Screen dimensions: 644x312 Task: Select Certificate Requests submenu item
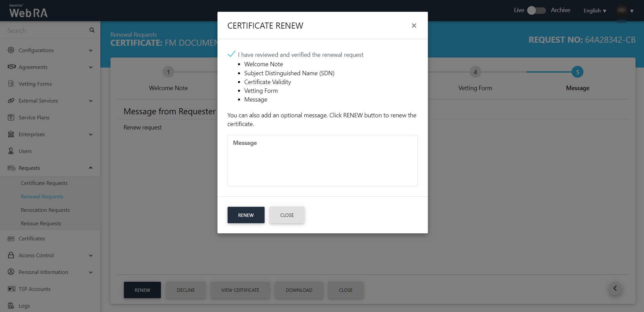point(44,183)
